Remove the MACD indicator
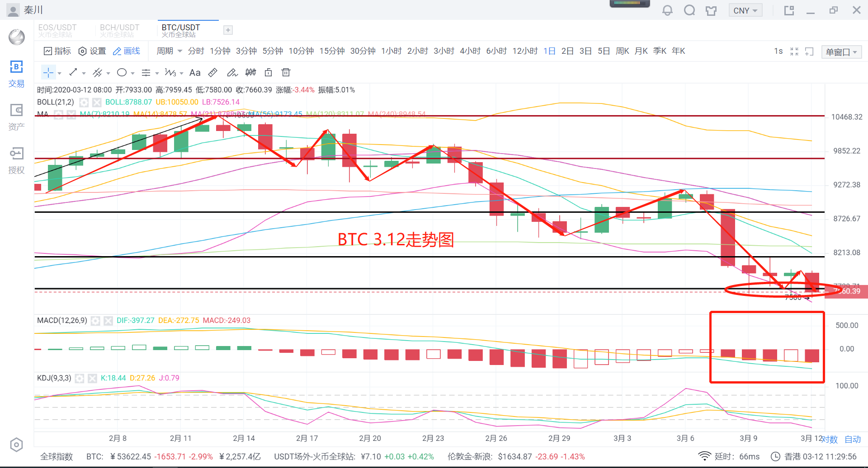Screen dimensions: 868x468 point(108,321)
